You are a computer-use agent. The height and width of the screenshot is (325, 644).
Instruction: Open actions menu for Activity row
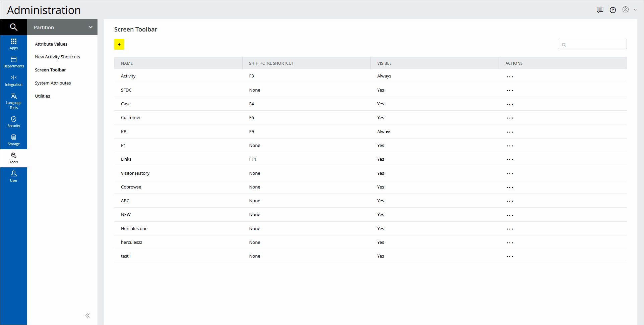510,77
